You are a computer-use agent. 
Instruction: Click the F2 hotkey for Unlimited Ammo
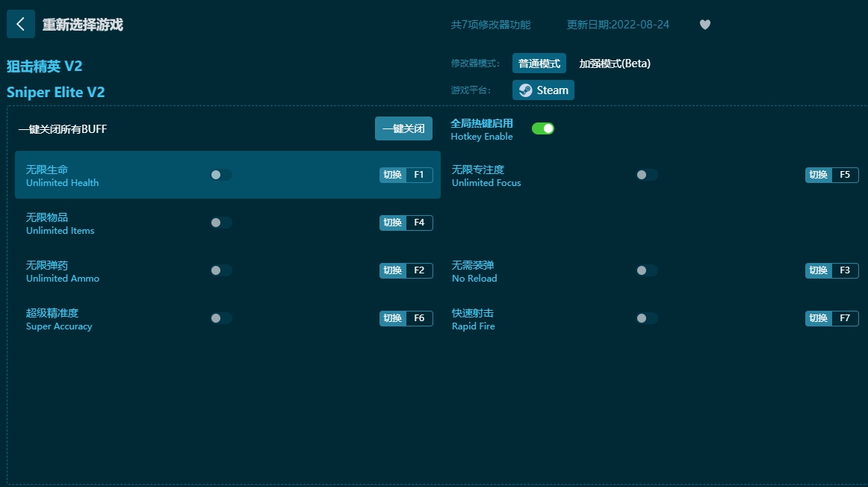tap(406, 270)
